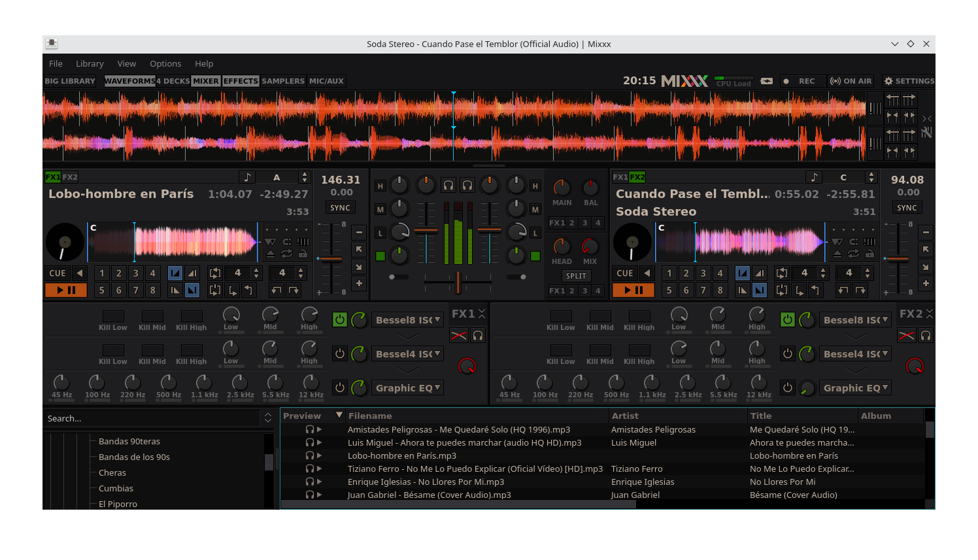Toggle left deck headphone cue button
This screenshot has width=978, height=560.
(x=448, y=186)
